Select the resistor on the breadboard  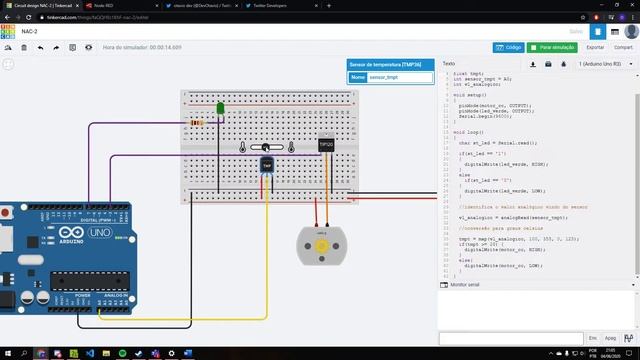pos(197,123)
